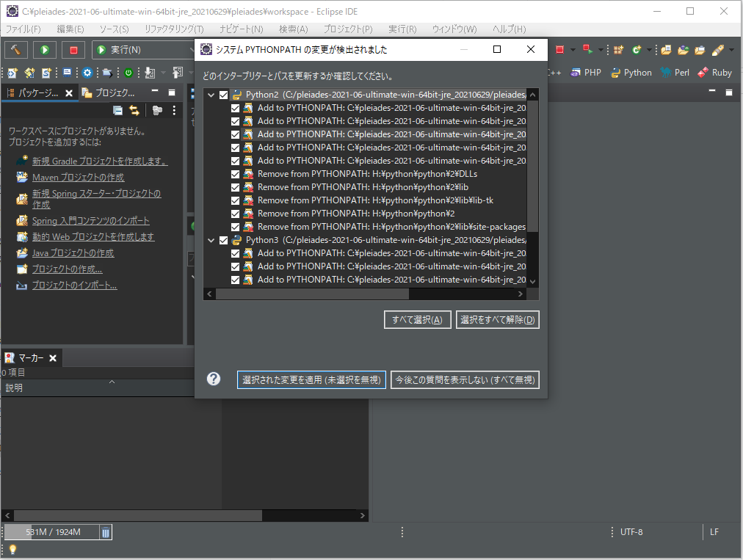Image resolution: width=743 pixels, height=560 pixels.
Task: Uncheck Remove H:¥python¥python¥2¥DLLs checkbox
Action: tap(236, 175)
